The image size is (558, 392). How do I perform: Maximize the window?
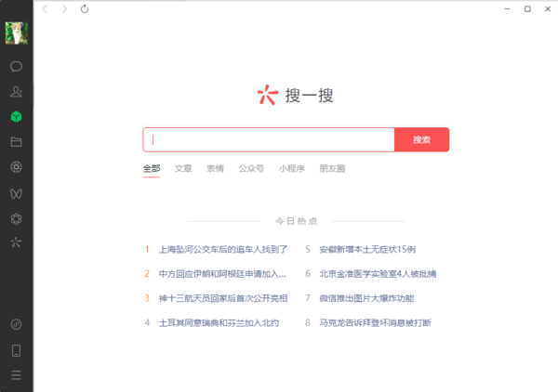[x=527, y=9]
